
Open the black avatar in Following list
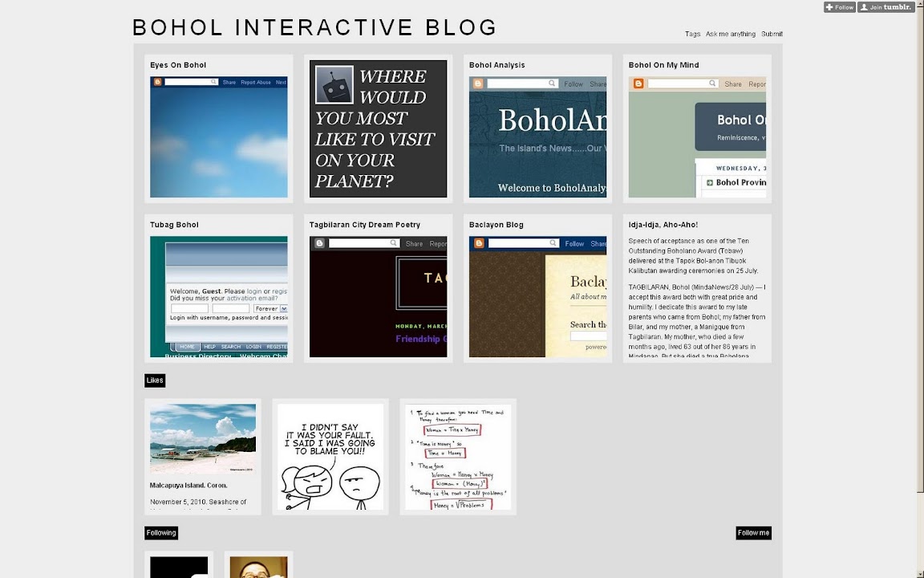[179, 568]
